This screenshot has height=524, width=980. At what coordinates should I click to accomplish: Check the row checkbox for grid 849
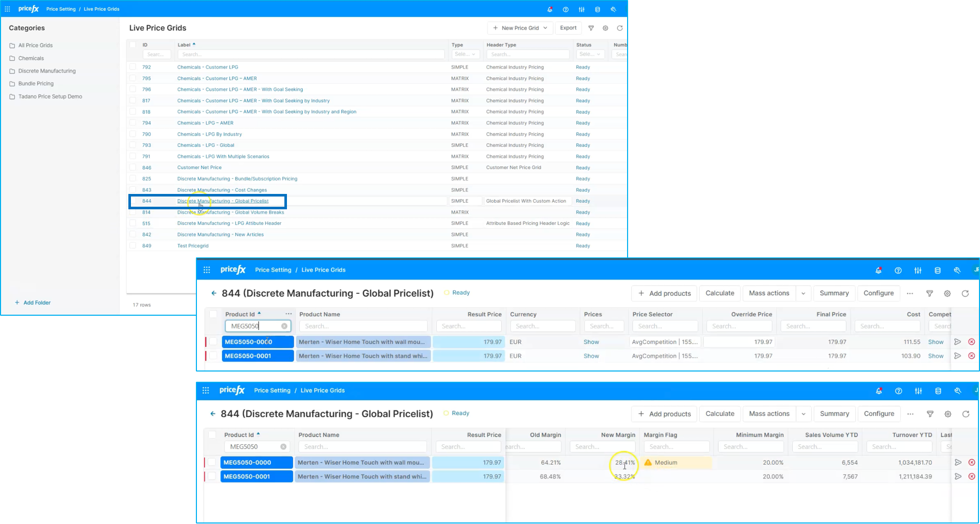[x=133, y=246]
